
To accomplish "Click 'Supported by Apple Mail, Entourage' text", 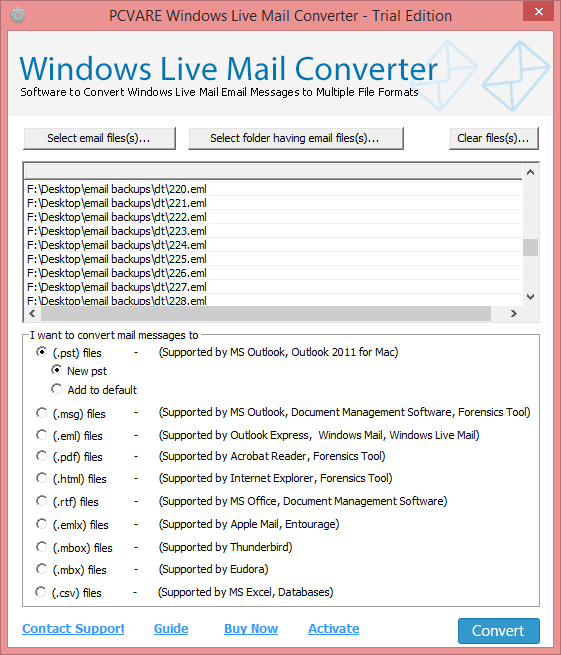I will point(249,524).
